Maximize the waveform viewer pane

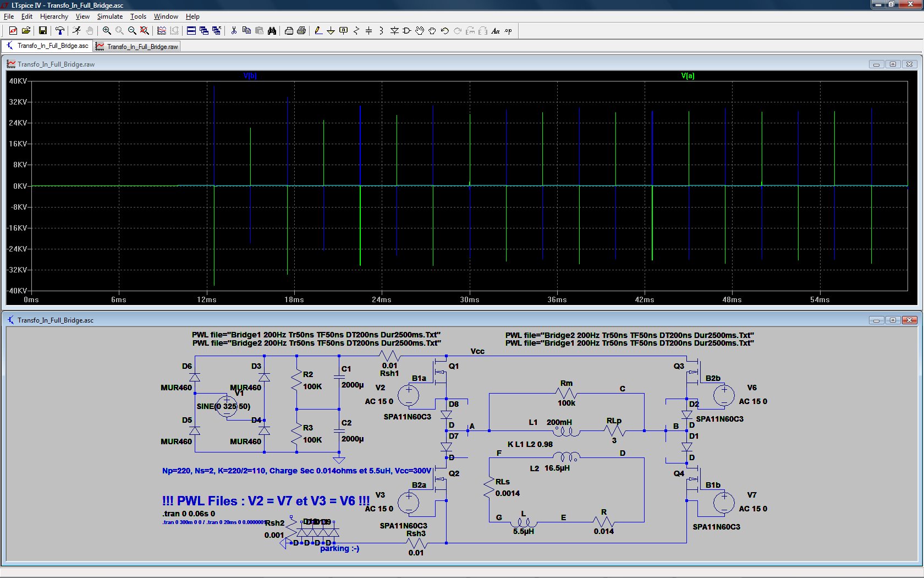893,64
